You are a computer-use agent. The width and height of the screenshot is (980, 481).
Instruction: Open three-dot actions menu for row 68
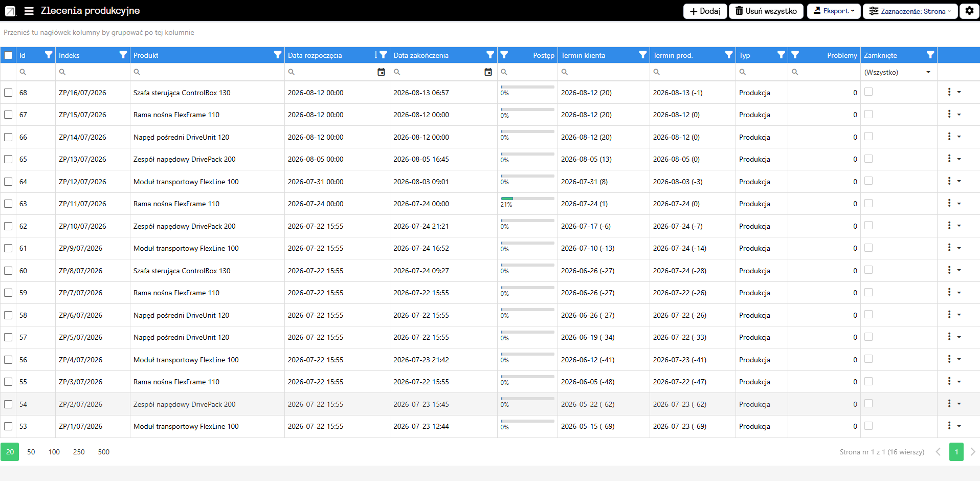point(949,92)
